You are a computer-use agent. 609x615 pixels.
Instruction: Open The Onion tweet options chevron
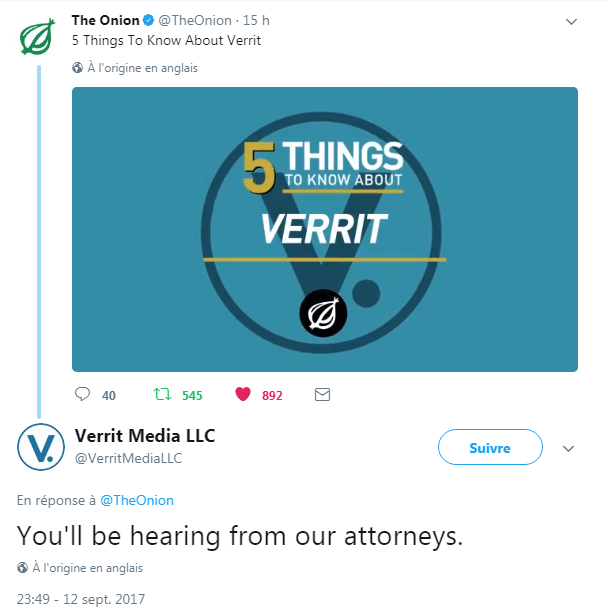pos(571,21)
